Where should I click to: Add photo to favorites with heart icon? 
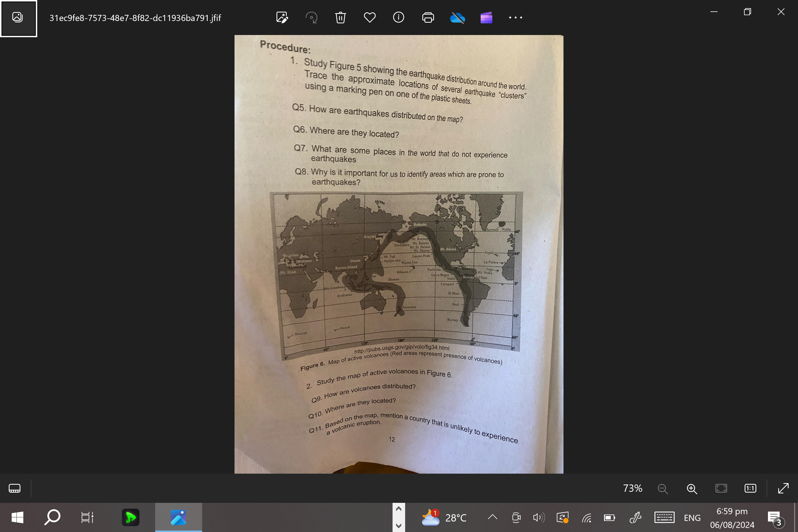point(370,17)
